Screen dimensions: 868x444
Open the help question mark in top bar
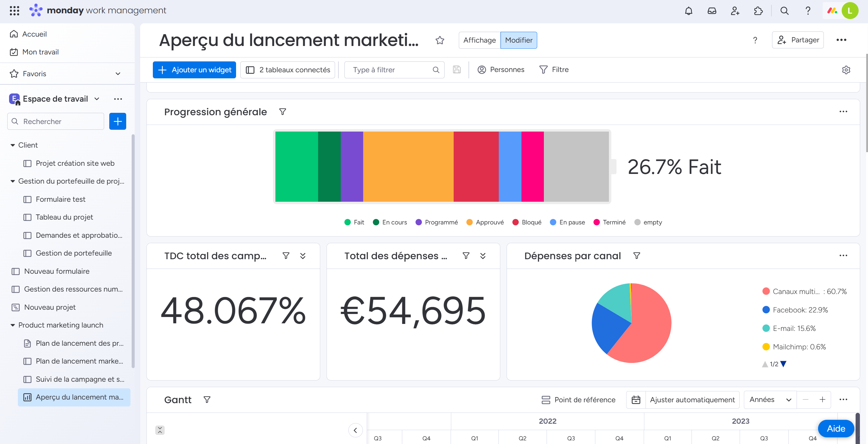(808, 11)
